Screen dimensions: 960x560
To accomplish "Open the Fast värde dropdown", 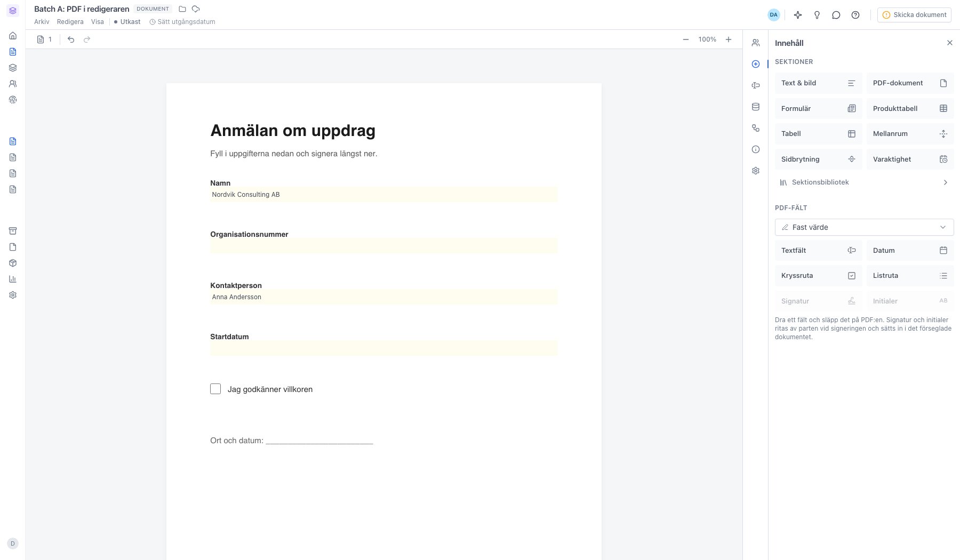I will 864,227.
